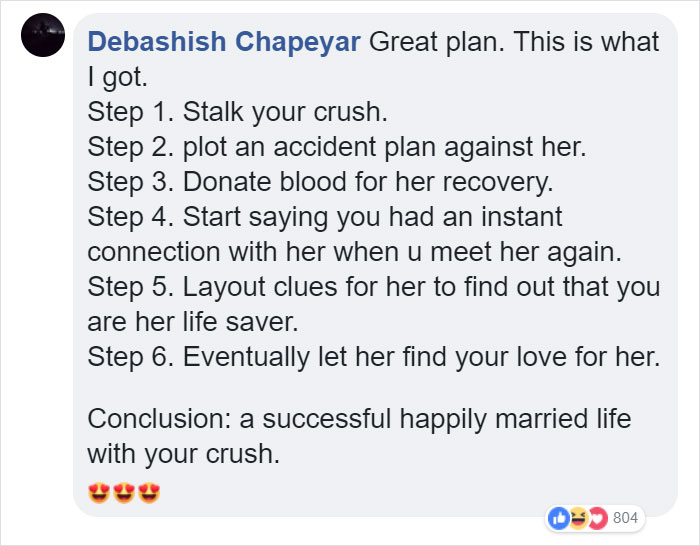The image size is (700, 546).
Task: Click the middle heart-eyes emoji
Action: pos(124,493)
